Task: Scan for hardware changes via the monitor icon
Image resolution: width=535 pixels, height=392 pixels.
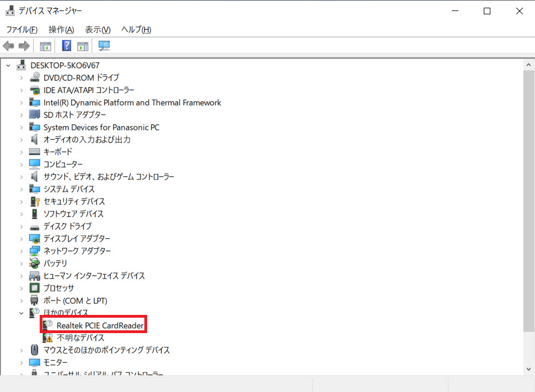Action: [104, 46]
